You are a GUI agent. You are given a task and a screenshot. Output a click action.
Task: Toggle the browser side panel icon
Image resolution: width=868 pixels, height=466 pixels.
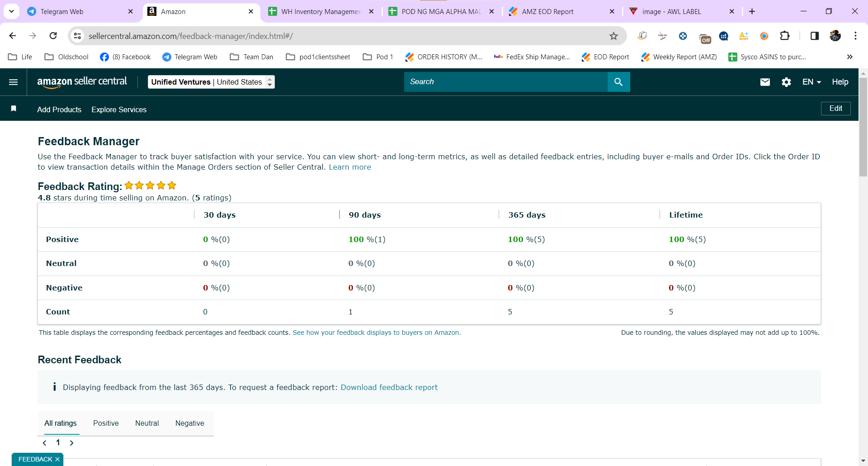coord(815,36)
